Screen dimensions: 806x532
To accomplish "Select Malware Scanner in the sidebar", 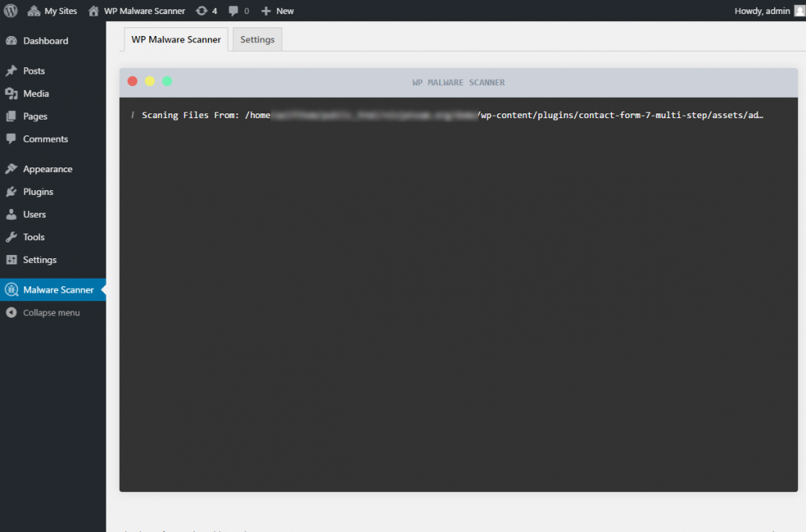I will (x=53, y=290).
